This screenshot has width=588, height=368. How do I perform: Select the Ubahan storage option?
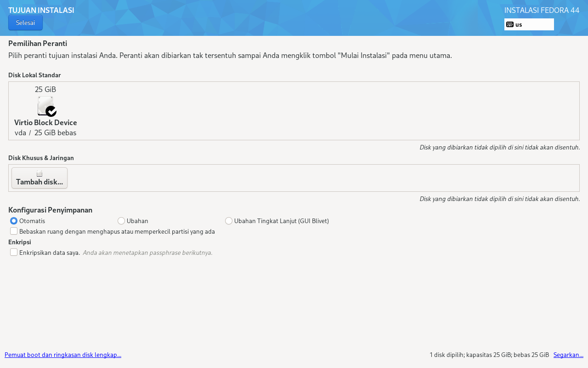[121, 221]
